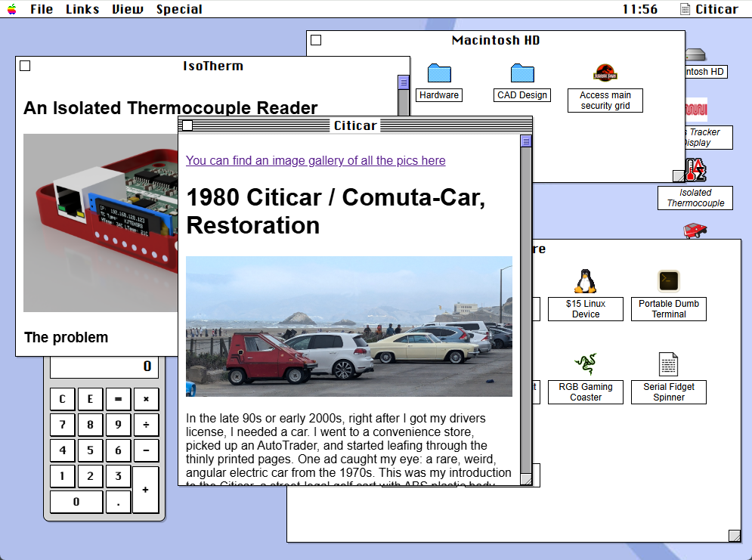Open the CAD Design folder icon
Screen dimensions: 752x560
click(522, 73)
